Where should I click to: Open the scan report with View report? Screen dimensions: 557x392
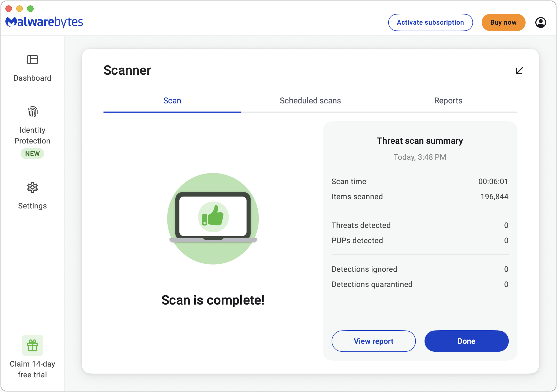[373, 341]
